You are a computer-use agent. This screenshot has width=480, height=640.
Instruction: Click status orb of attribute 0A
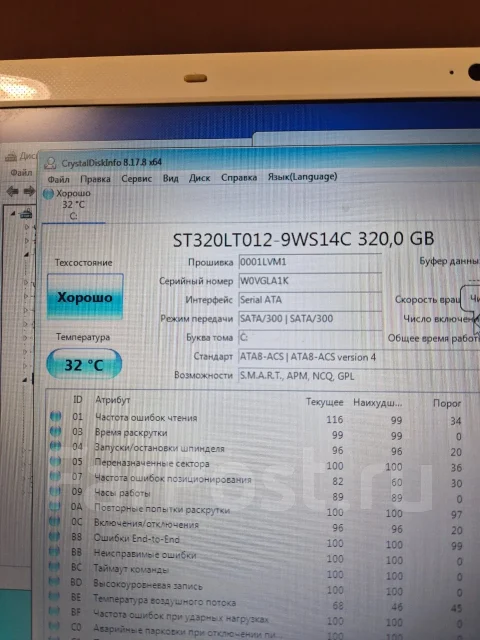(x=55, y=506)
